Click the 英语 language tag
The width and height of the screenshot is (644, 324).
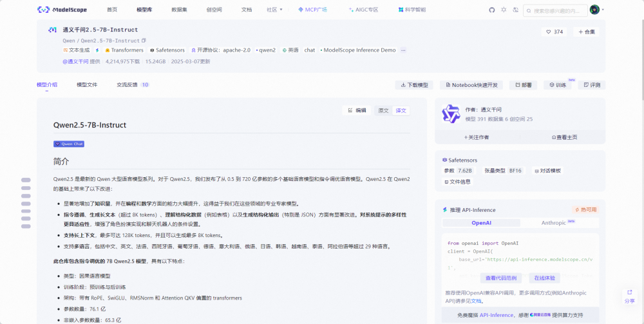(290, 50)
